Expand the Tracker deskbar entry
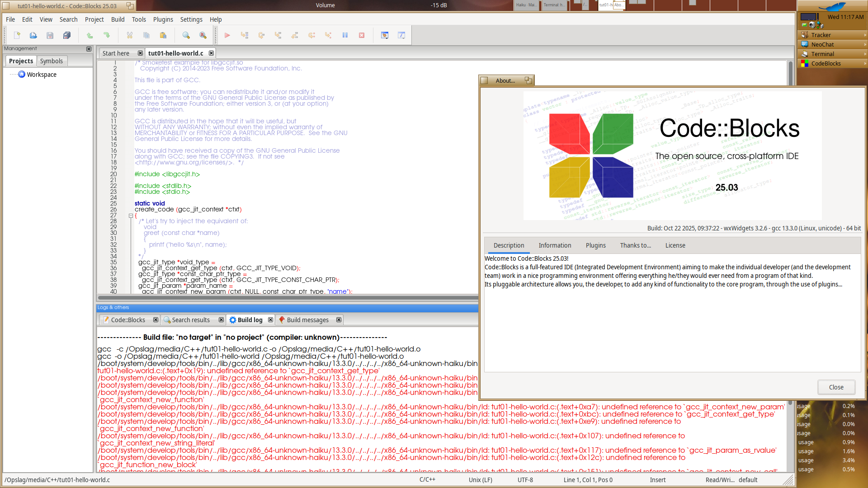 pyautogui.click(x=865, y=35)
